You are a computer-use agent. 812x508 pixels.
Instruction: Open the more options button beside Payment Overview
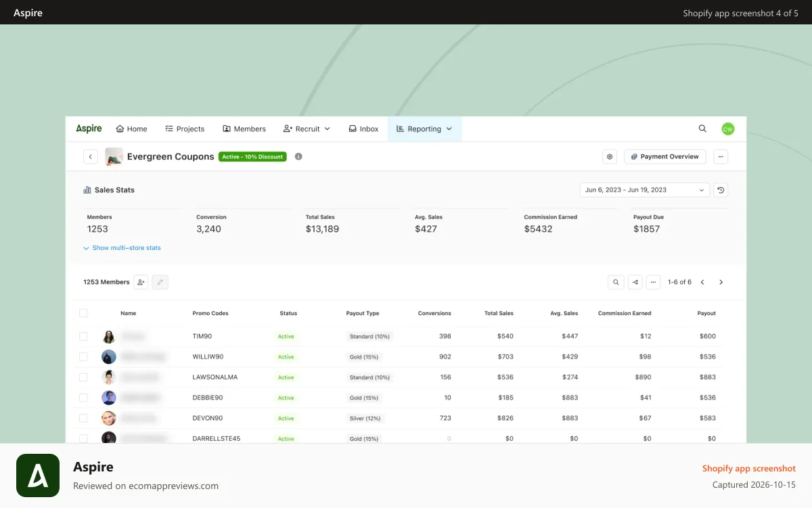[721, 156]
